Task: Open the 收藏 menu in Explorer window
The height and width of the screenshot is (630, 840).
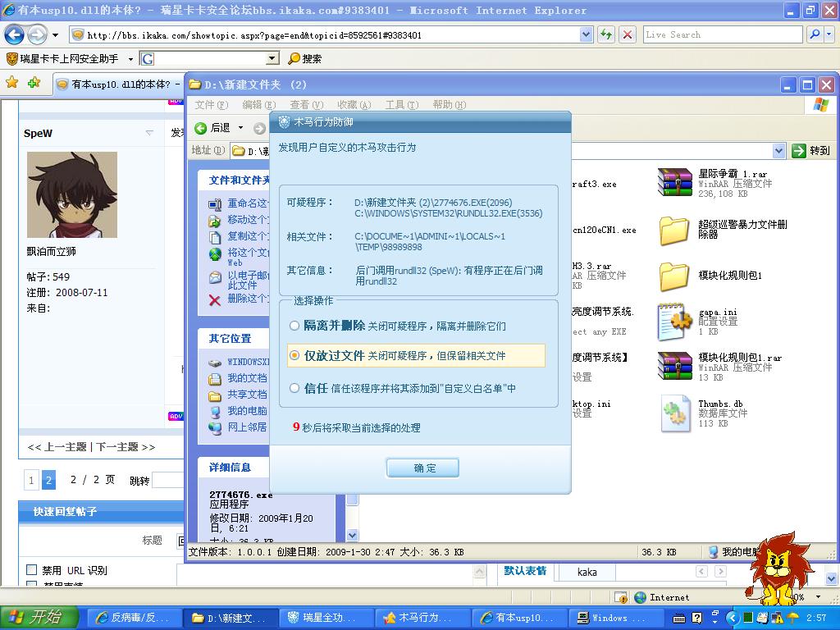Action: click(x=354, y=104)
